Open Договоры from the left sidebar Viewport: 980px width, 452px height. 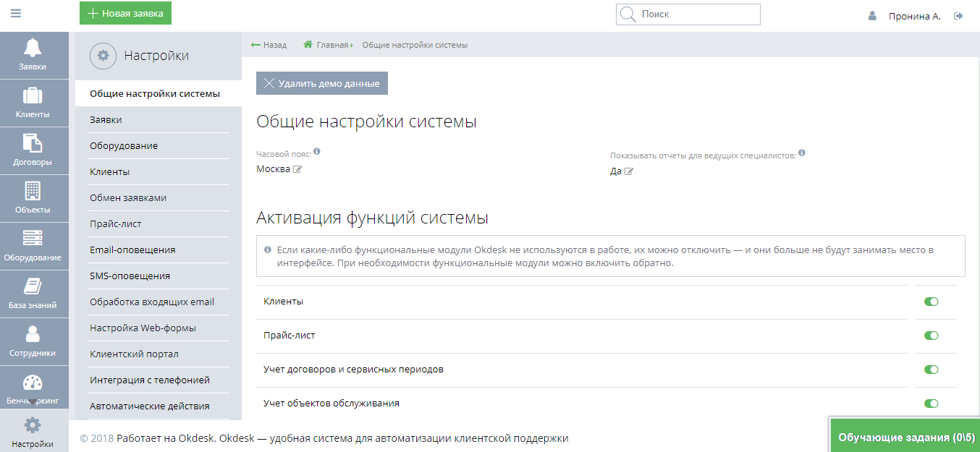click(x=34, y=150)
